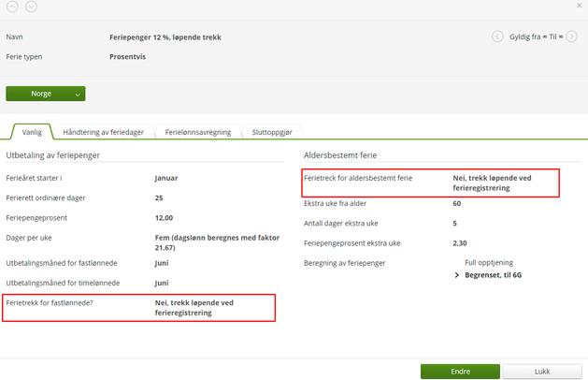The image size is (588, 380).
Task: Click name value Feriepenger 12 %, løpende trekk
Action: (x=165, y=37)
